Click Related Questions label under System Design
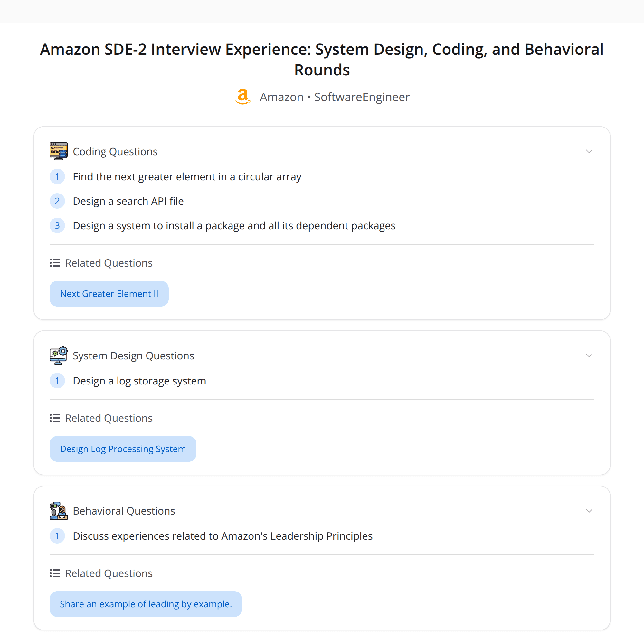This screenshot has height=644, width=644. 109,418
